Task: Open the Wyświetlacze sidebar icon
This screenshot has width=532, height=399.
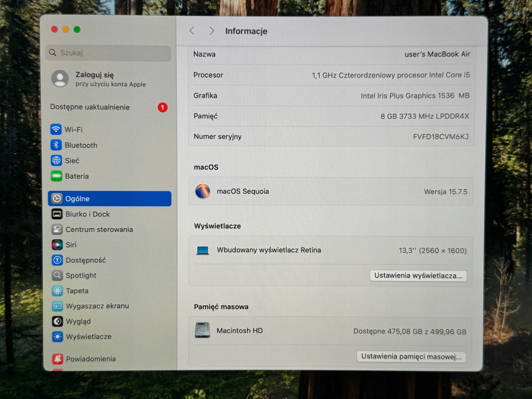Action: click(x=58, y=336)
